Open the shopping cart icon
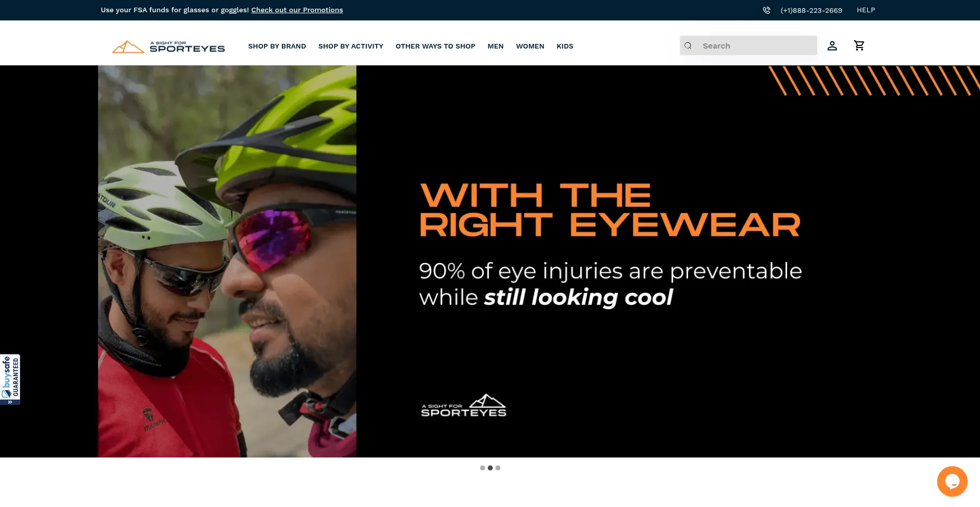The image size is (980, 507). coord(859,45)
